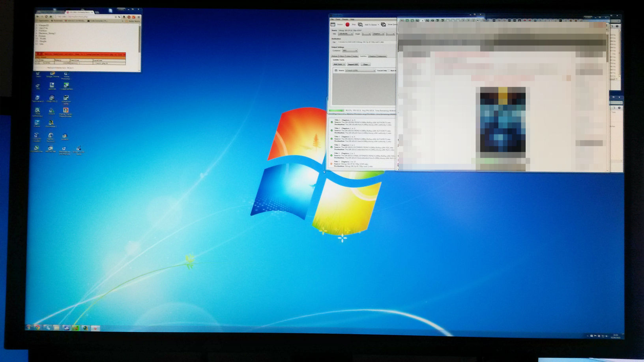Viewport: 644px width, 362px height.
Task: Switch to the Advanced tab in HandBrake
Action: click(382, 56)
